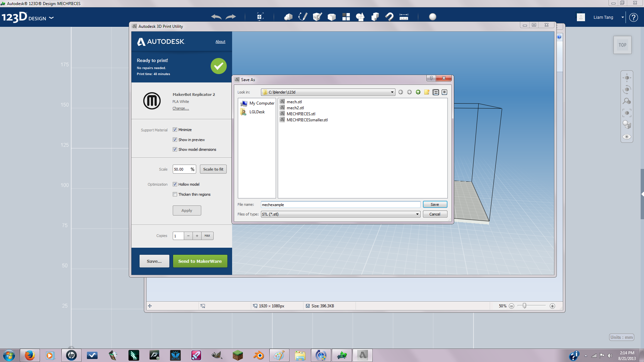644x362 pixels.
Task: Open the Material sphere tool
Action: [433, 17]
